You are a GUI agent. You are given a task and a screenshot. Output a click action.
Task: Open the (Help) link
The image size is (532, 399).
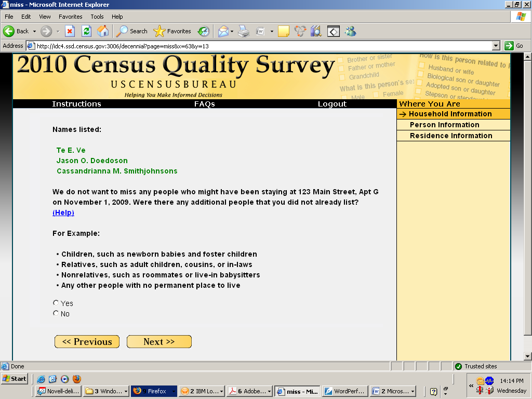[x=63, y=212]
